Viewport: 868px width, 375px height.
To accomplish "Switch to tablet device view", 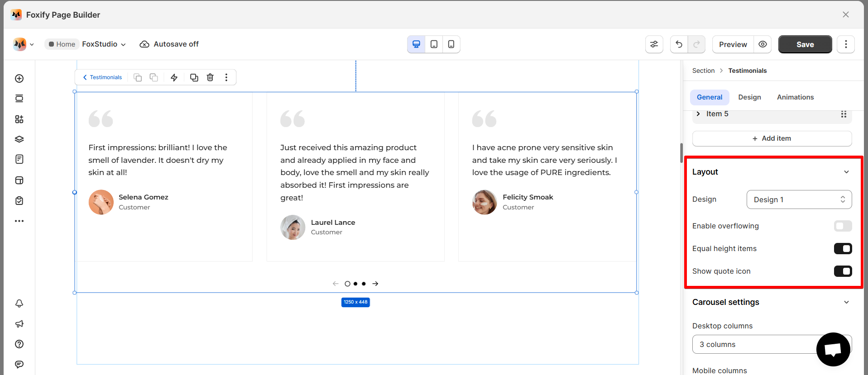I will point(434,44).
